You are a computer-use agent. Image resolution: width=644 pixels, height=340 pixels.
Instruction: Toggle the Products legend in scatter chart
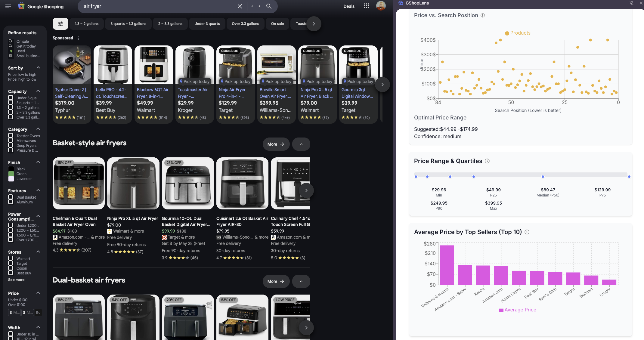(x=518, y=33)
